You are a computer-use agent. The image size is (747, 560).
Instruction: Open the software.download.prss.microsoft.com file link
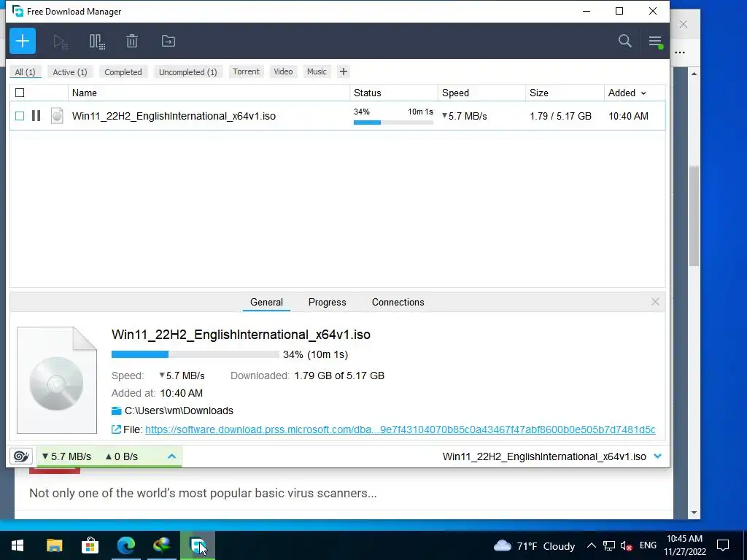(x=400, y=429)
